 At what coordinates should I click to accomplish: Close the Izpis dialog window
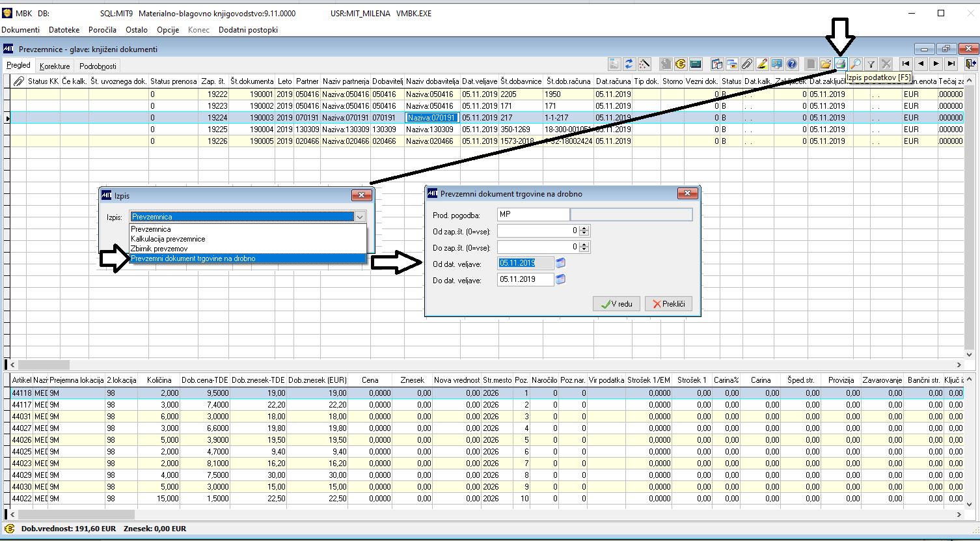click(x=361, y=195)
